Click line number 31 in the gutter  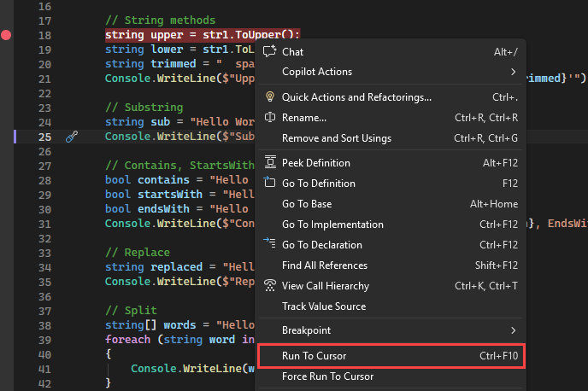click(45, 224)
